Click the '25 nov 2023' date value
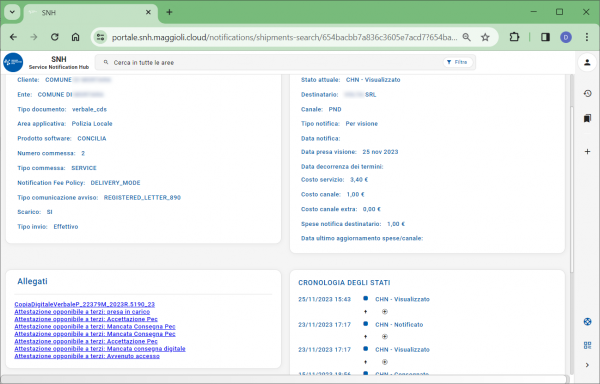Viewport: 600px width, 384px height. coord(380,152)
